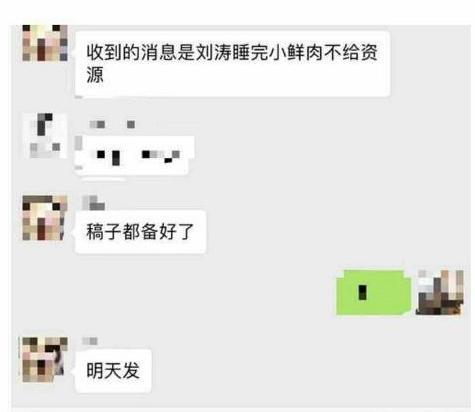The height and width of the screenshot is (412, 475).
Task: Click the word '稿子' in third message
Action: [104, 232]
